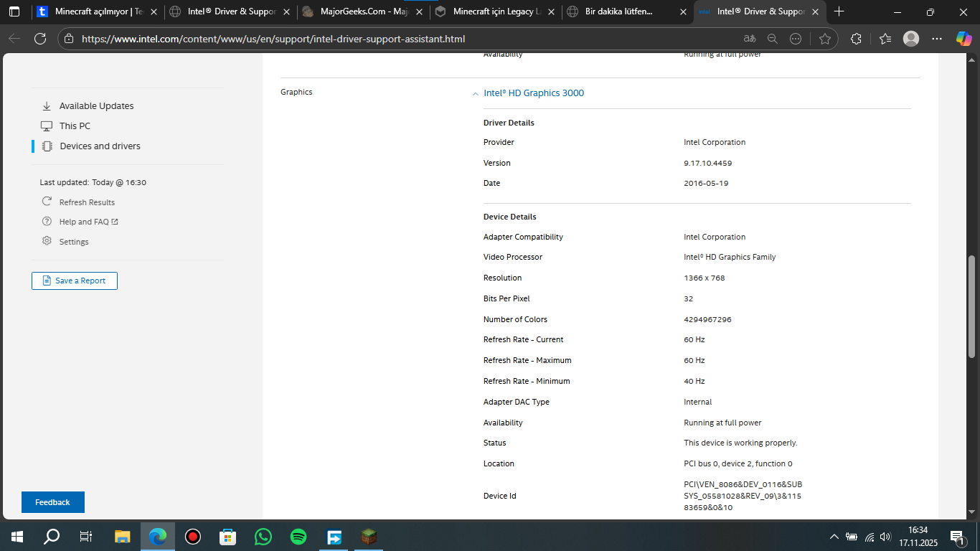Check battery status in the system tray
This screenshot has width=980, height=551.
[x=852, y=537]
